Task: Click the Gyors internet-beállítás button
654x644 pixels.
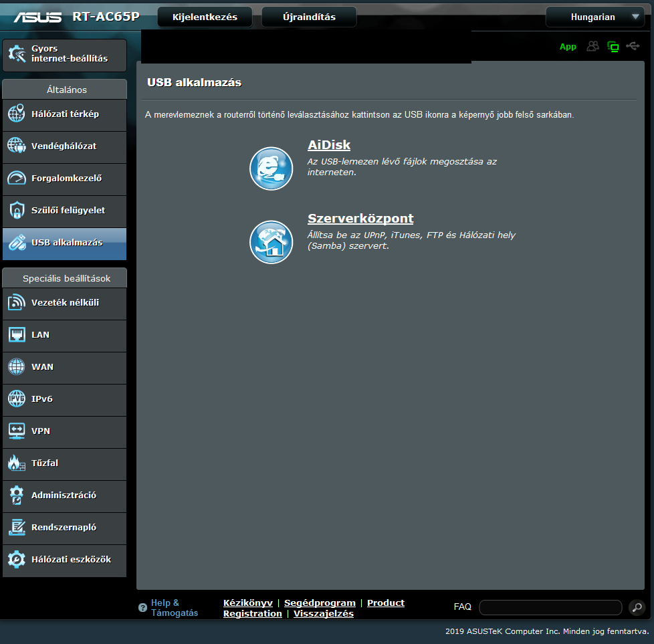Action: (65, 55)
